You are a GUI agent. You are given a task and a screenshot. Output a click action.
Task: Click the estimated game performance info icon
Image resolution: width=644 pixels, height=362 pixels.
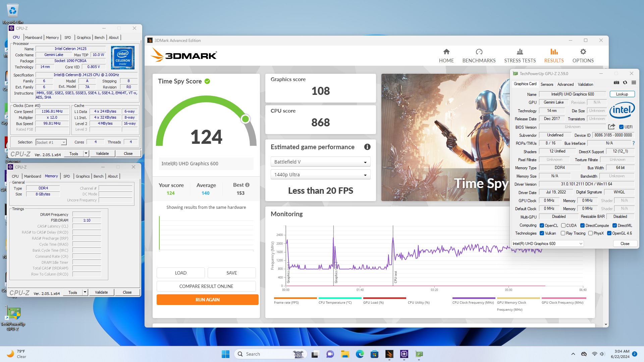[x=367, y=147]
